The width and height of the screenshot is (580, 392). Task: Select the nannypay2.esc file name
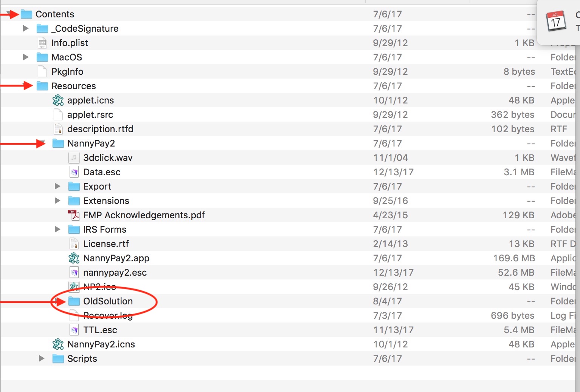pyautogui.click(x=115, y=273)
